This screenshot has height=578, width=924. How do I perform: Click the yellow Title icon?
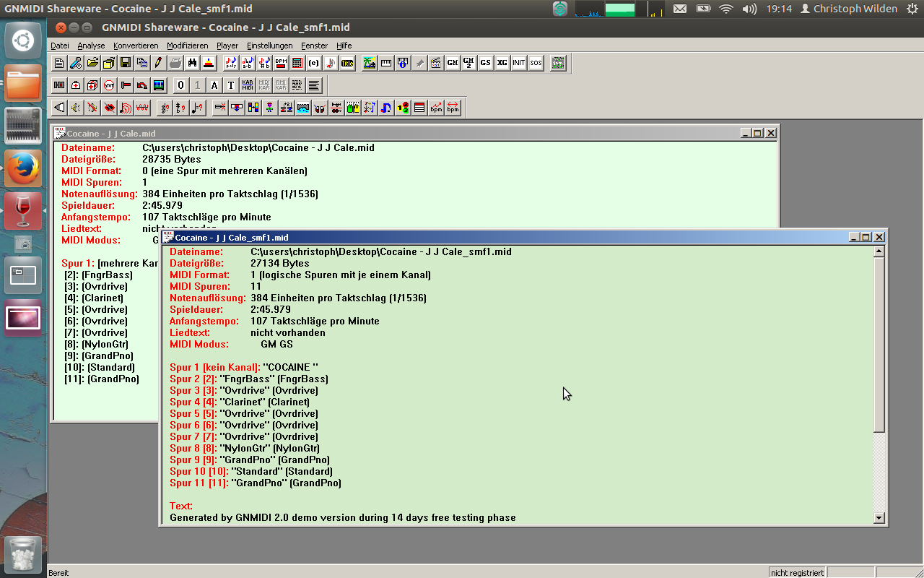coord(347,63)
